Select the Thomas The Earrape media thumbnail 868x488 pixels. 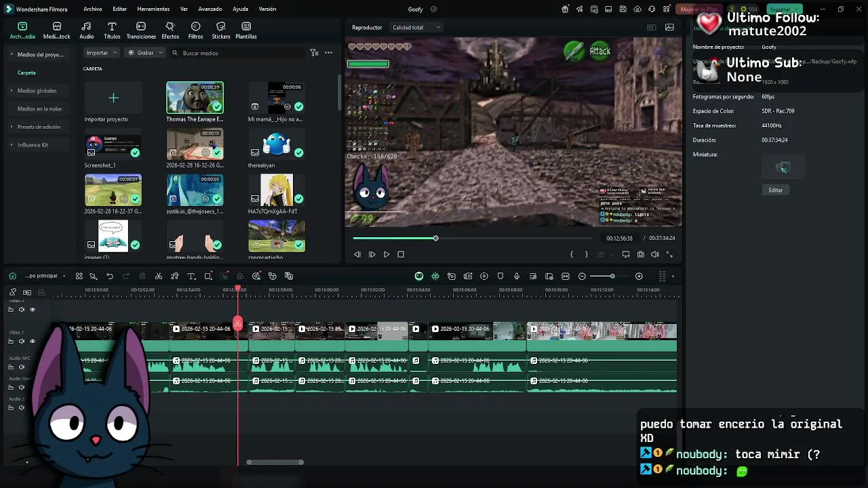(x=195, y=98)
